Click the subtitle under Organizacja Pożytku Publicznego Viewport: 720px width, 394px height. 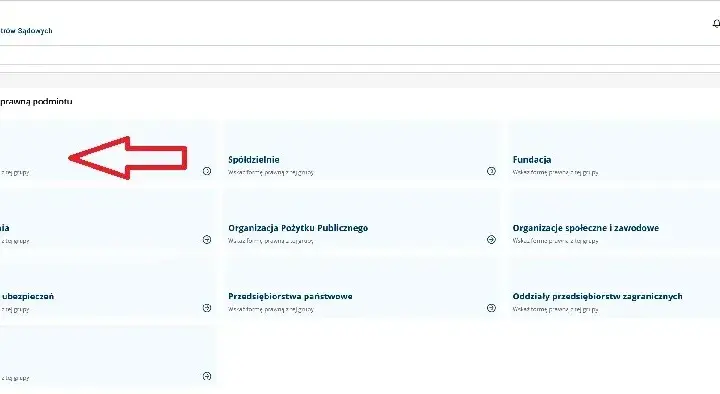pyautogui.click(x=271, y=241)
